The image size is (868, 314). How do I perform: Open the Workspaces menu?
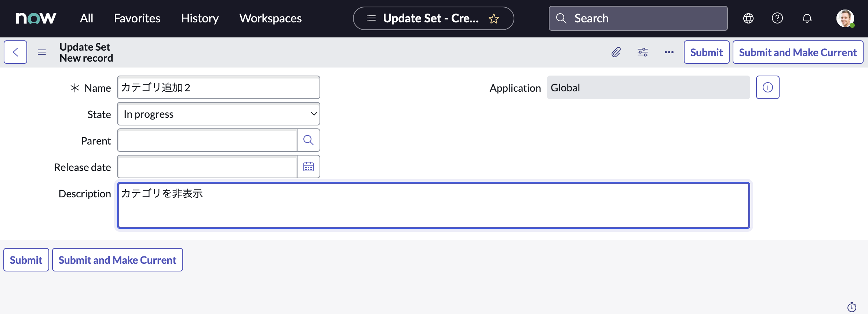point(270,18)
